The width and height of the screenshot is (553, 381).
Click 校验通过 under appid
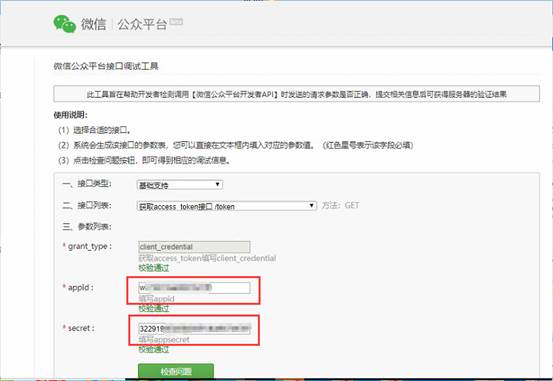tap(154, 309)
